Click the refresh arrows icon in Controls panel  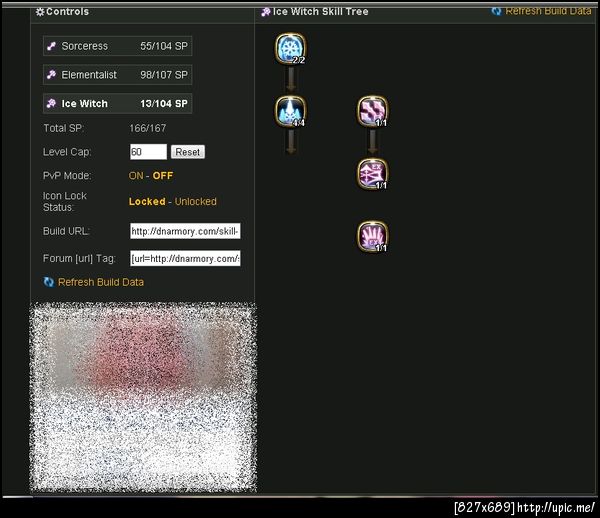(49, 282)
